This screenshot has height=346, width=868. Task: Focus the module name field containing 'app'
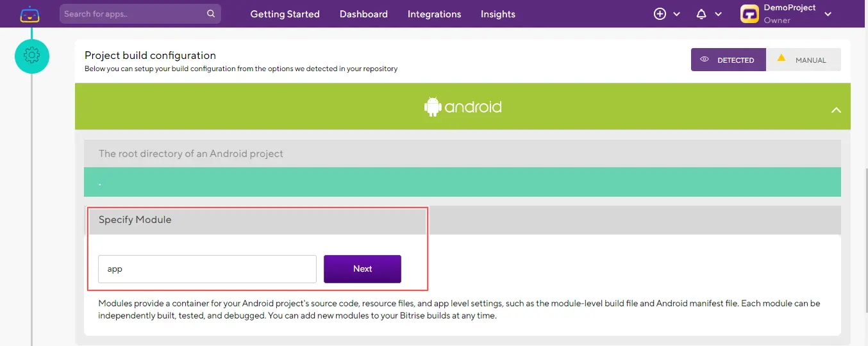click(207, 269)
